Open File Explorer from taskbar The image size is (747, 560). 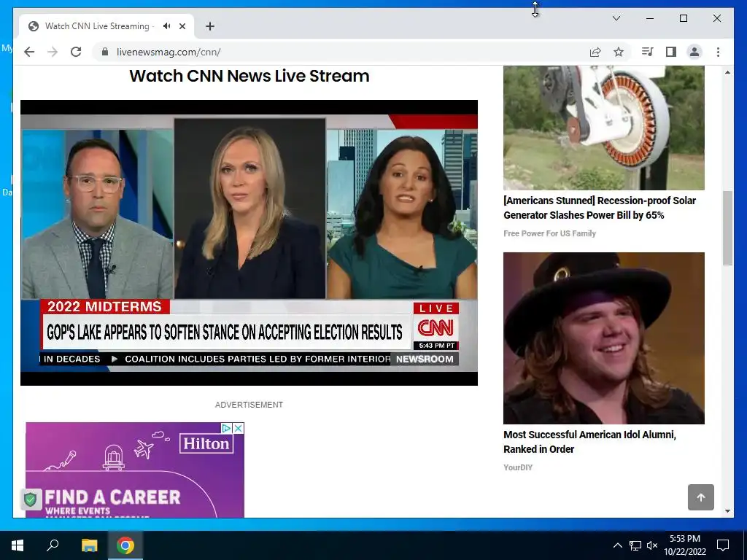tap(89, 545)
